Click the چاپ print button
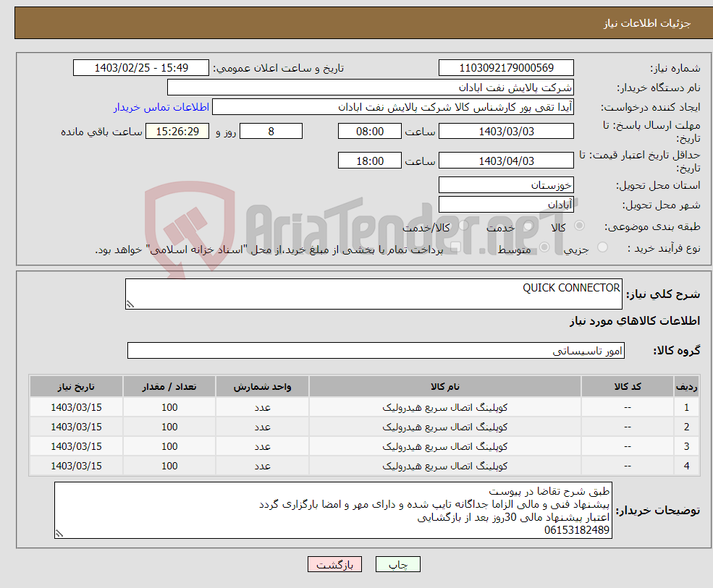This screenshot has height=588, width=713. tap(398, 564)
